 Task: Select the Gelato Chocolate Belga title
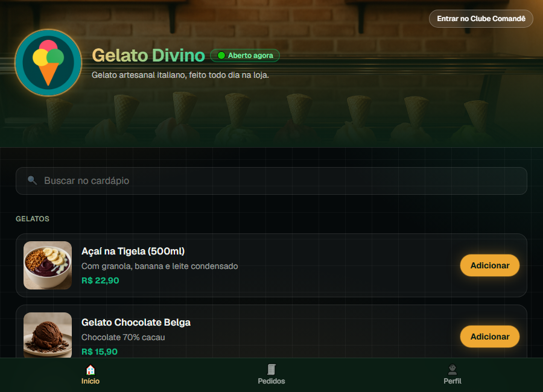tap(136, 323)
